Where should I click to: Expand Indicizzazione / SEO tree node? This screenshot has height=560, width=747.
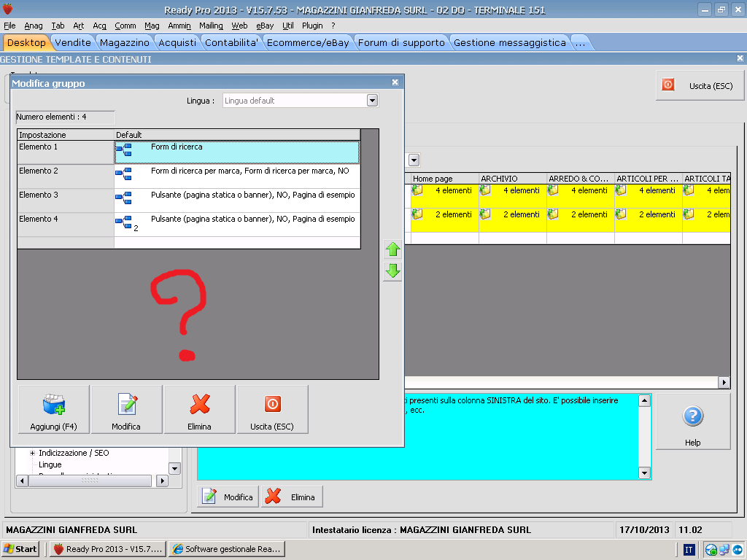[32, 453]
